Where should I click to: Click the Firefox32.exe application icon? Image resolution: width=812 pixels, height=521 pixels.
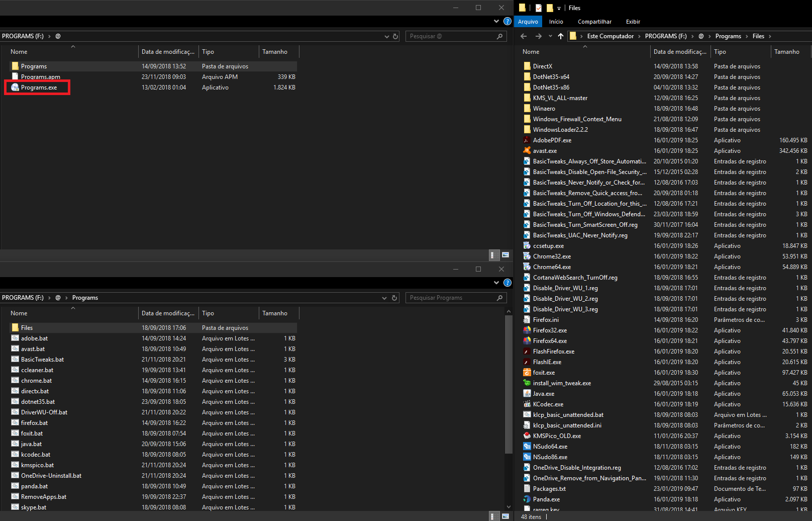pyautogui.click(x=527, y=330)
